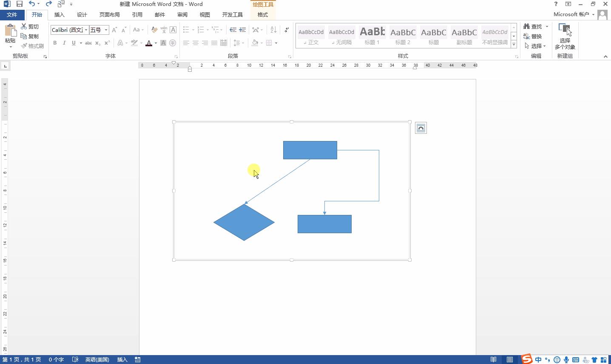The image size is (611, 364).
Task: Open Change Case Aa dropdown
Action: 138,30
